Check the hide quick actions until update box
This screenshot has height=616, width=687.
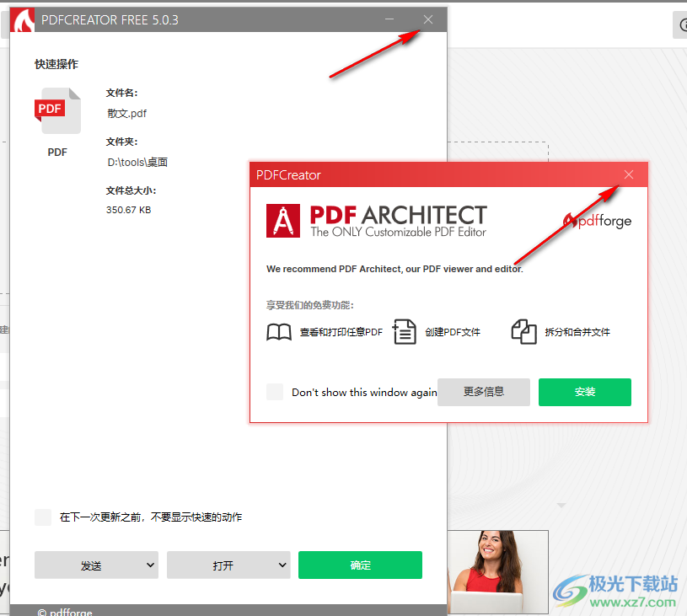coord(43,517)
